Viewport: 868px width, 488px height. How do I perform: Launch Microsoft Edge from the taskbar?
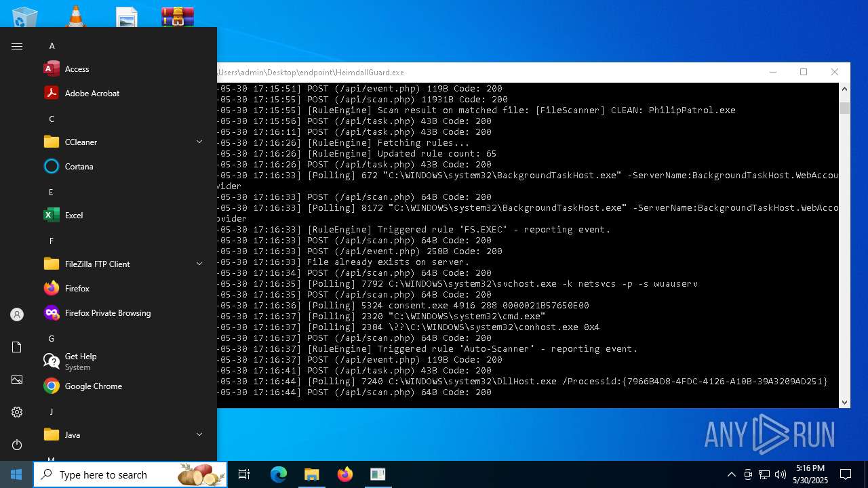[279, 474]
